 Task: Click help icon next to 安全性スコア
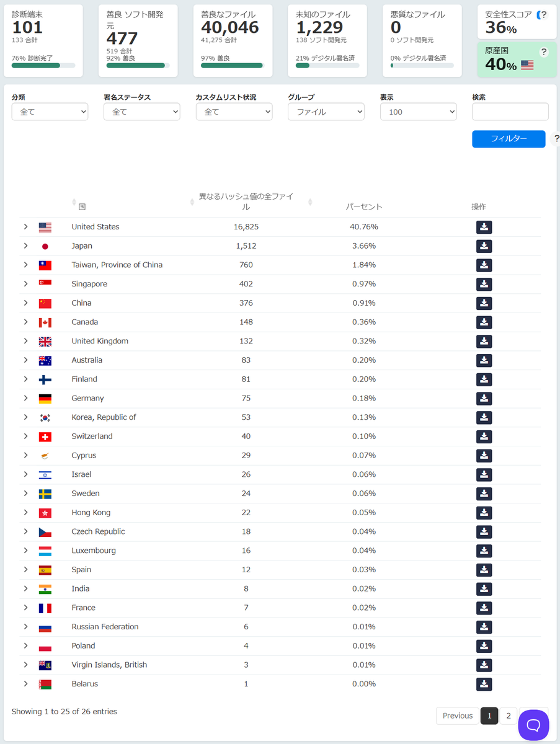tap(543, 15)
